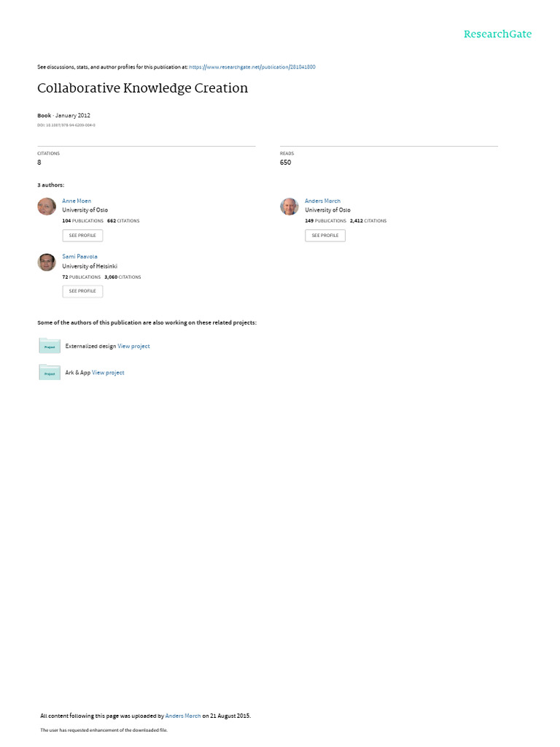560x747 pixels.
Task: Open View project for Externalized design
Action: point(133,347)
